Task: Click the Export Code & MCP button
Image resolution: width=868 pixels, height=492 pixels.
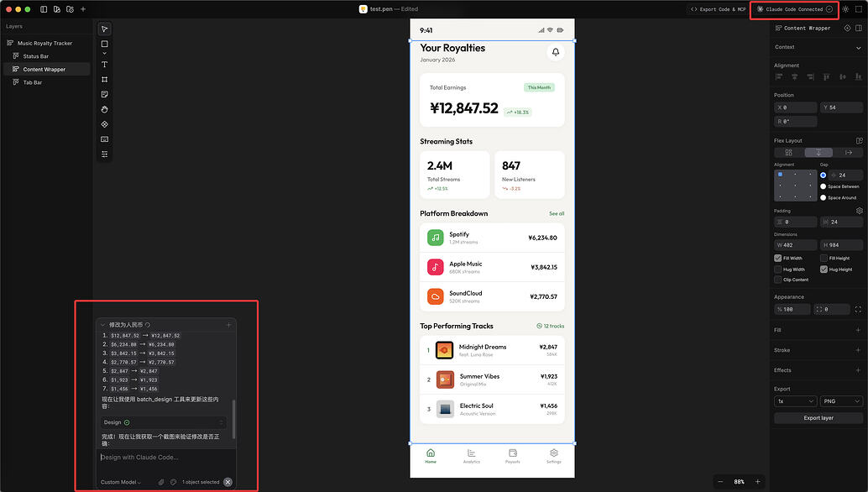Action: pyautogui.click(x=718, y=9)
